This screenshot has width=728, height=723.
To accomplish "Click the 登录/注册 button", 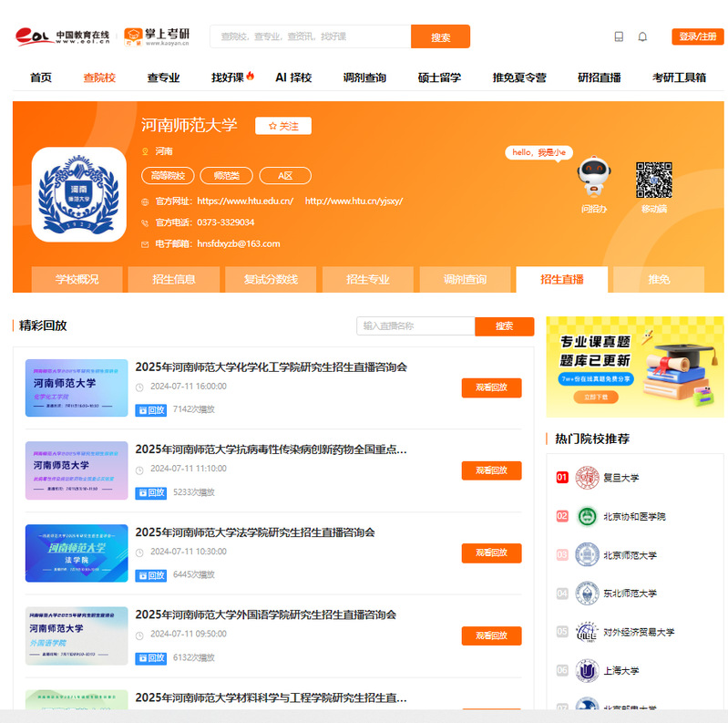I will click(697, 36).
